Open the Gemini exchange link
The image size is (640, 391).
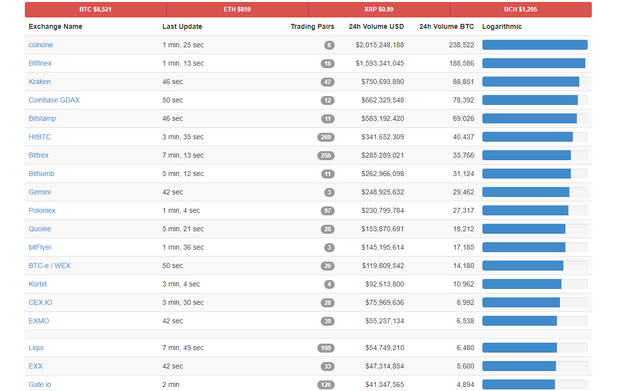pos(40,192)
